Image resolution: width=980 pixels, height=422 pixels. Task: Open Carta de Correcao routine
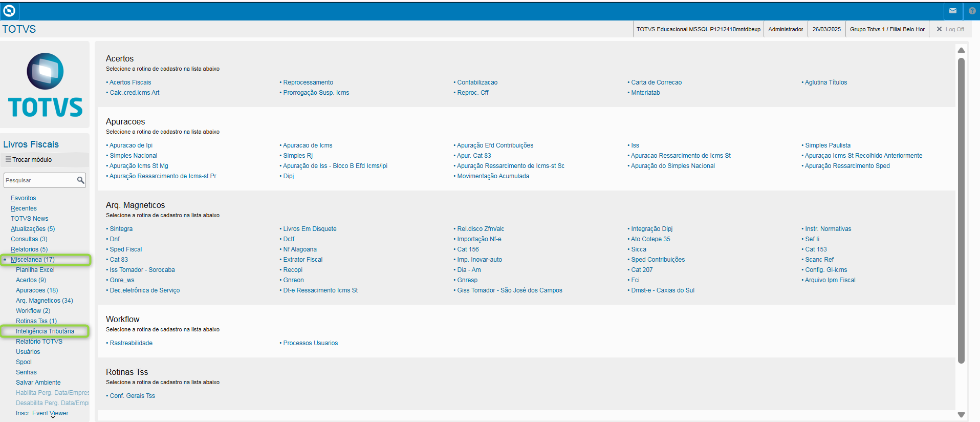point(656,82)
